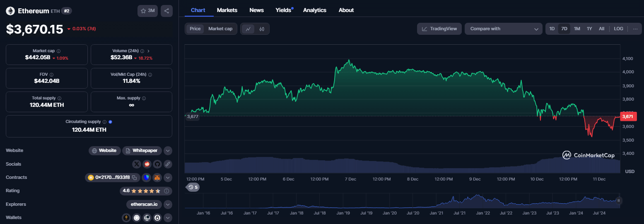Click the current price tag 3,671
The width and height of the screenshot is (644, 224).
click(x=627, y=116)
